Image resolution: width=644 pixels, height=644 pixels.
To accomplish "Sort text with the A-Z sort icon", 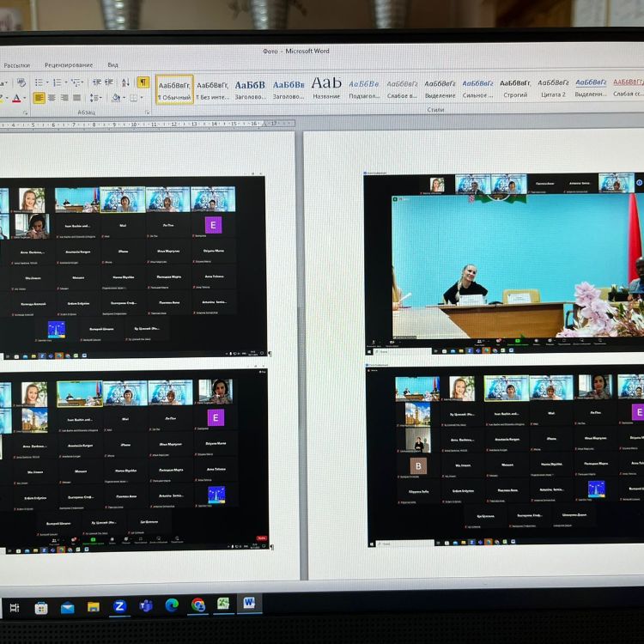I will (x=126, y=82).
